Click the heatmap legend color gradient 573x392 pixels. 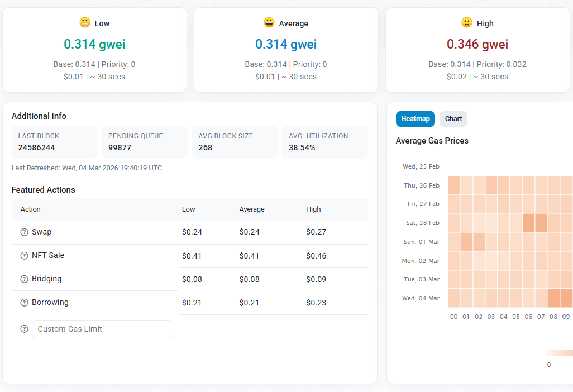click(x=559, y=353)
